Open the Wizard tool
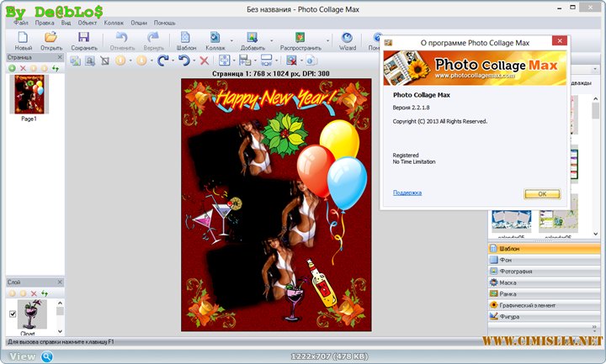Image resolution: width=606 pixels, height=364 pixels. (348, 39)
